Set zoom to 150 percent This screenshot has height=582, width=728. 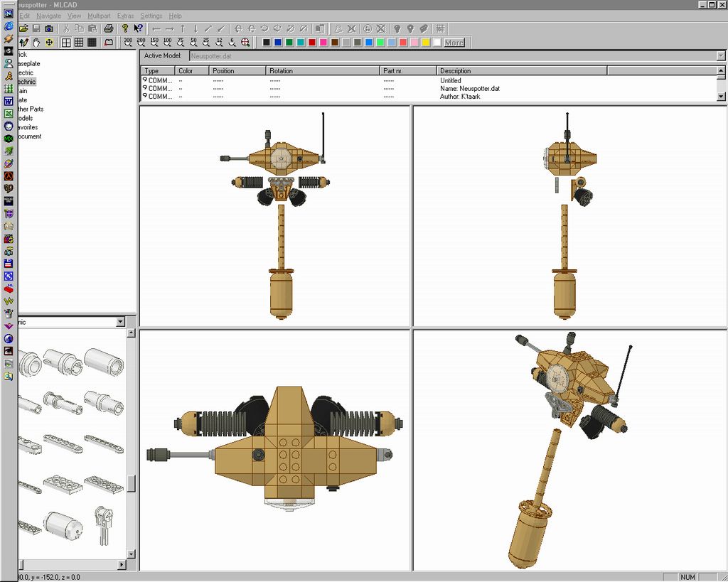pyautogui.click(x=154, y=43)
